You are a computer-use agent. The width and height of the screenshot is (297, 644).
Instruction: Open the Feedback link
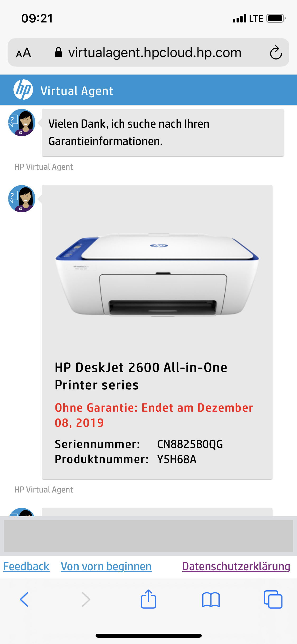26,567
